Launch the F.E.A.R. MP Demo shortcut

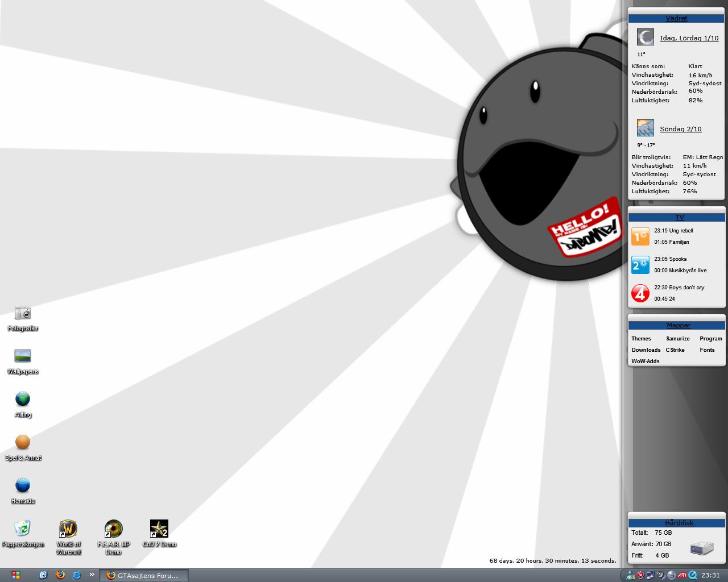point(114,529)
